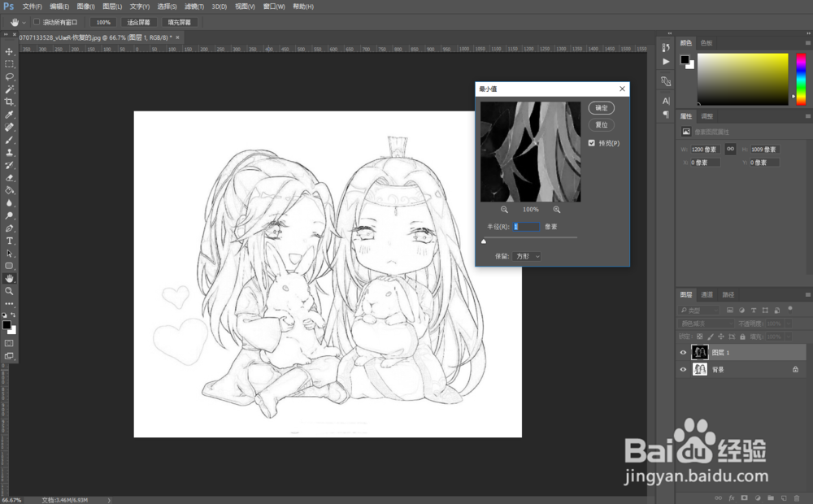Hide layer 图层 1 with eye icon
The height and width of the screenshot is (504, 813).
[683, 353]
